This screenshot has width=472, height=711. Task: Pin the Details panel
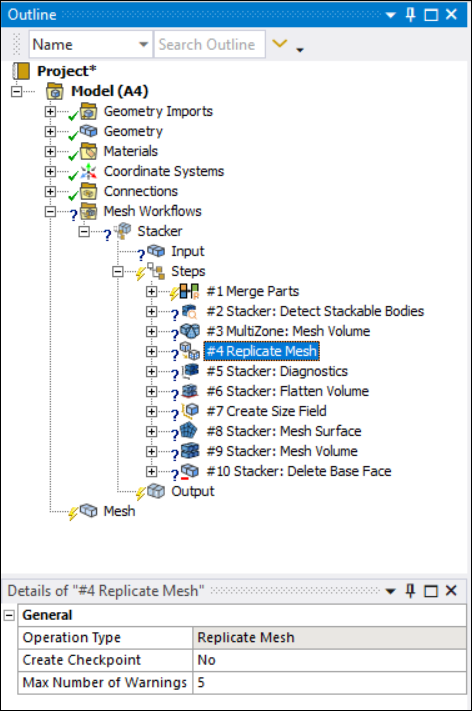tap(410, 591)
